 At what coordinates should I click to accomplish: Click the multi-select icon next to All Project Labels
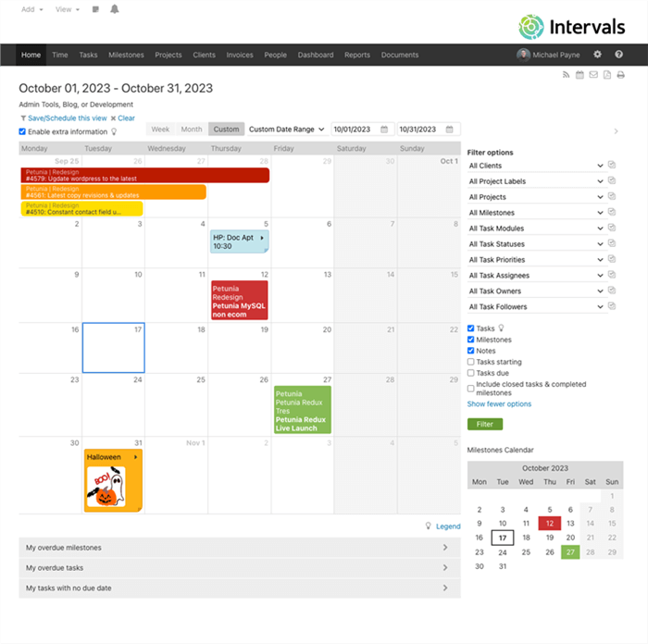612,181
